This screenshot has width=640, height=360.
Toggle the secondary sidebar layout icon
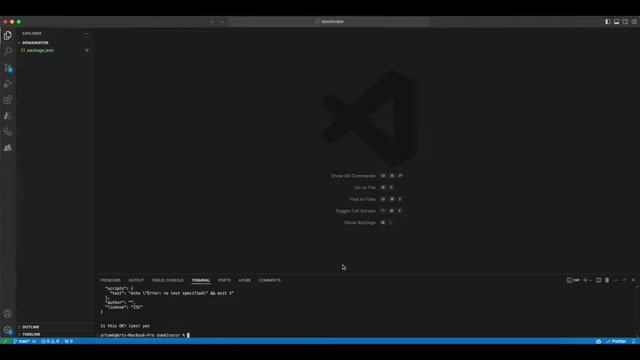point(625,22)
